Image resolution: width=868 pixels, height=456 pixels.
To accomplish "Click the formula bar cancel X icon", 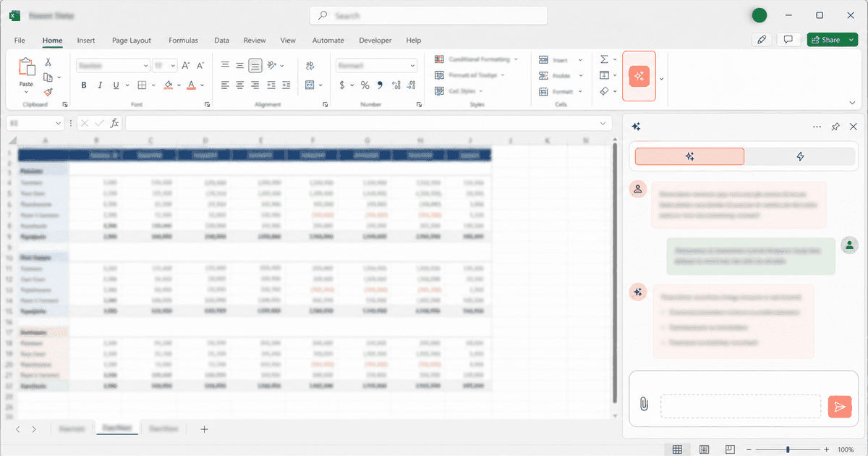I will [x=85, y=123].
